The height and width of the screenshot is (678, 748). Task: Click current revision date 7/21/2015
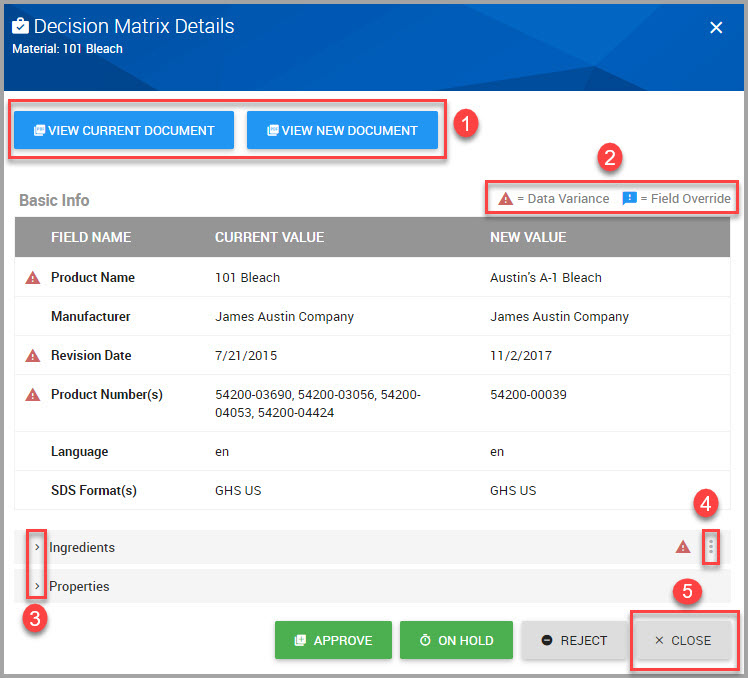click(x=246, y=355)
